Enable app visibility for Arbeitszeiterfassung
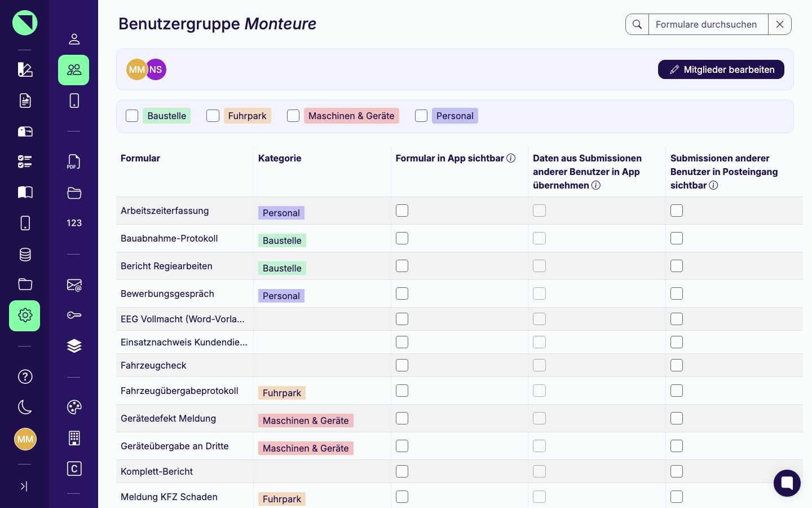 coord(402,211)
